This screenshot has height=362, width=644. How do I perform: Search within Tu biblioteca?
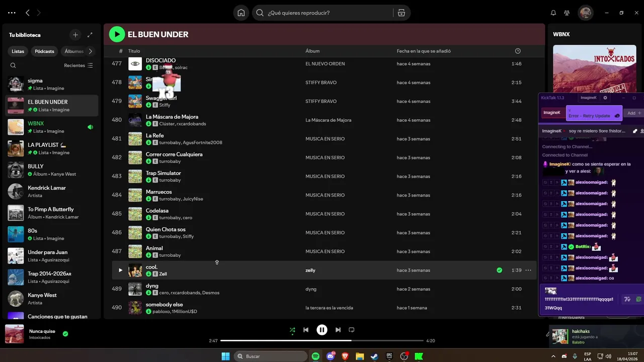(x=13, y=65)
